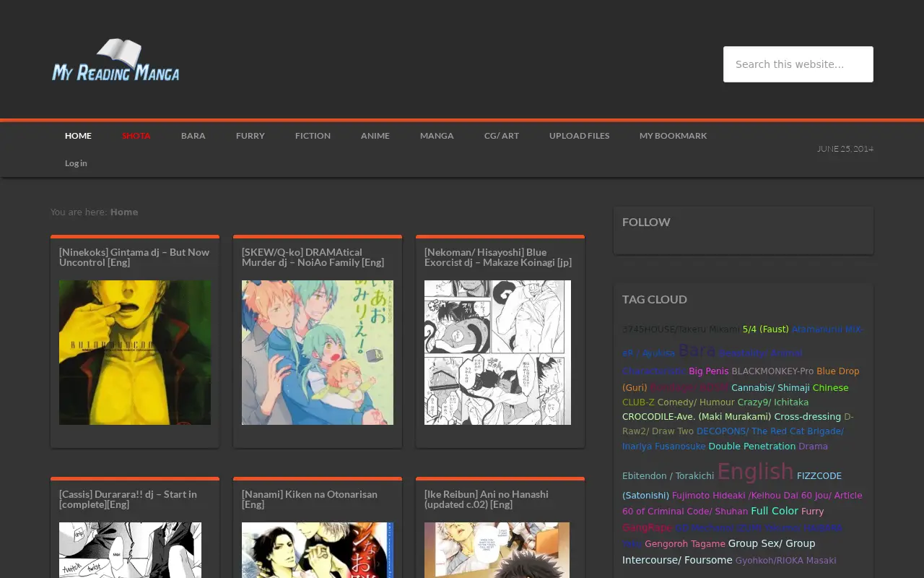Select the Chinese tag
Screen dimensions: 924x578
coord(831,388)
